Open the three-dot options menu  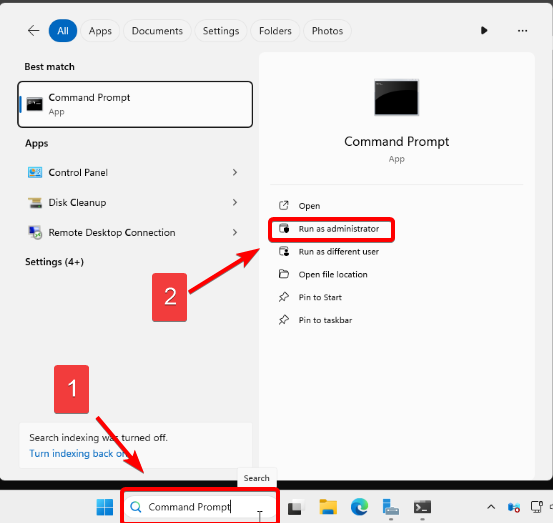[522, 31]
